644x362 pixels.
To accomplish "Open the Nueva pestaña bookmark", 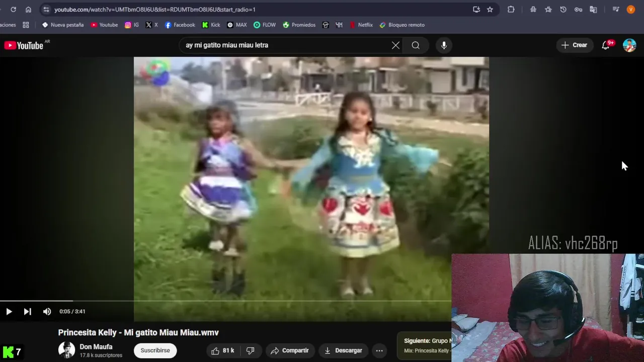I will 62,25.
